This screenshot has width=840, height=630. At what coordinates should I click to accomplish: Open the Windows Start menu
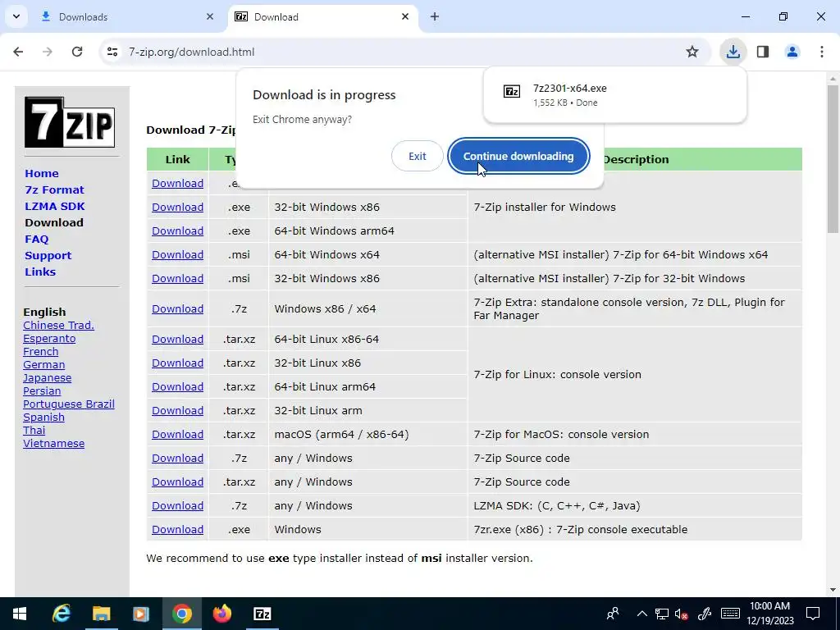tap(20, 614)
